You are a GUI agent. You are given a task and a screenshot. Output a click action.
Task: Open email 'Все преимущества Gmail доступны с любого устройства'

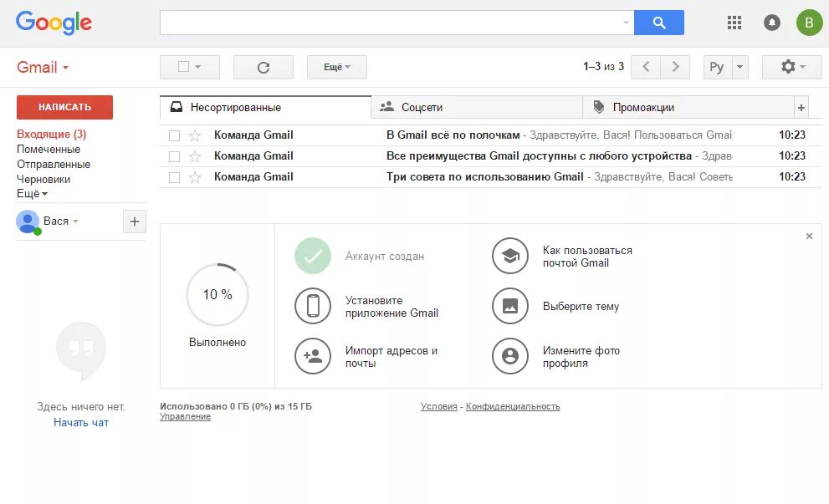(491, 155)
